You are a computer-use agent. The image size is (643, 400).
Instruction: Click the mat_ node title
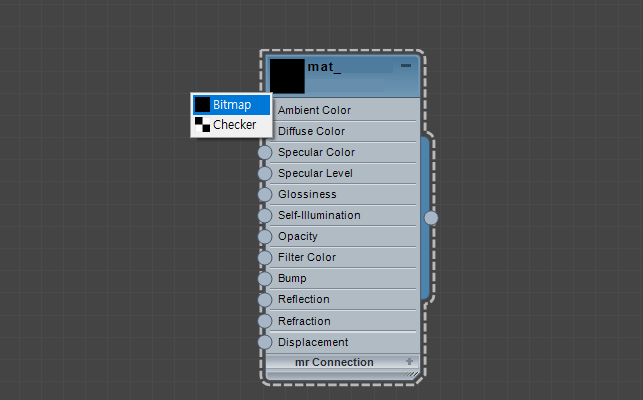coord(324,67)
